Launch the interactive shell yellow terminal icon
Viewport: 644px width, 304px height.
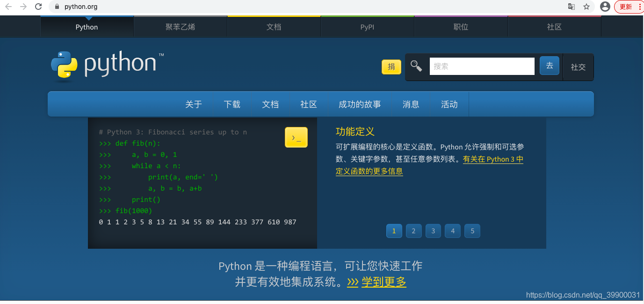click(296, 137)
